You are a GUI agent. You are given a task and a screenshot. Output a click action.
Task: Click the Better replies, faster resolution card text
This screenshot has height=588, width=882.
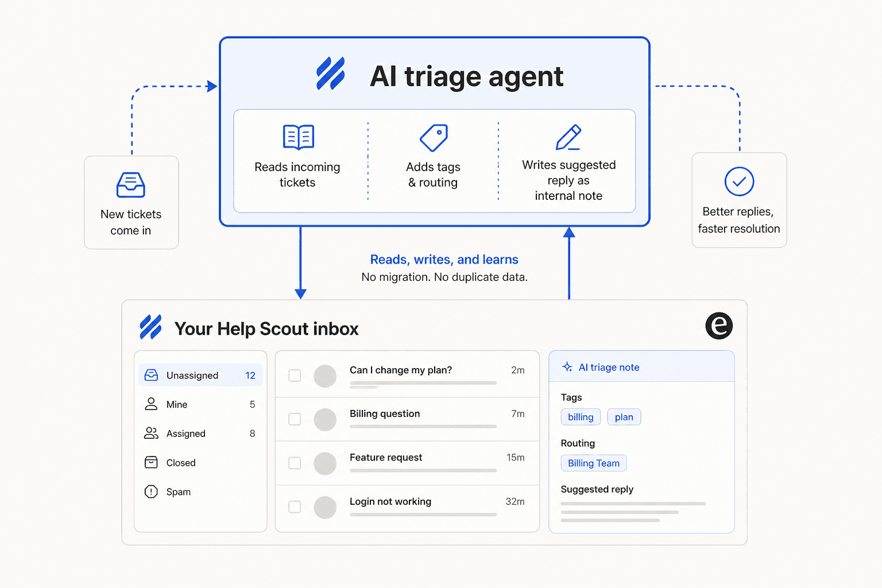tap(739, 220)
